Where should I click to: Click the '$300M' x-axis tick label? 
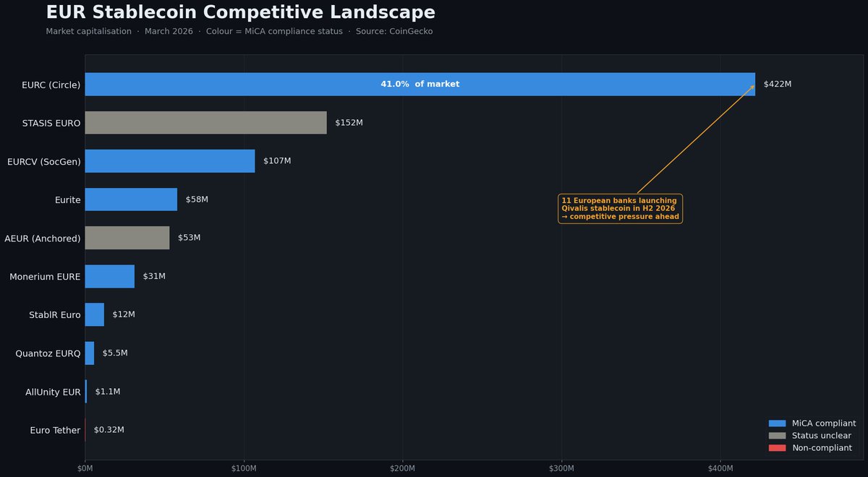(561, 469)
